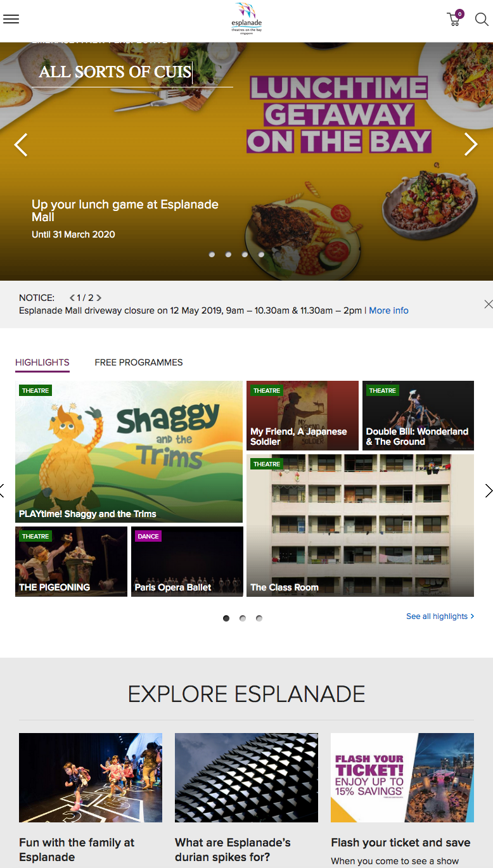Open Double Bill: Wonderland & The Ground

tap(418, 416)
